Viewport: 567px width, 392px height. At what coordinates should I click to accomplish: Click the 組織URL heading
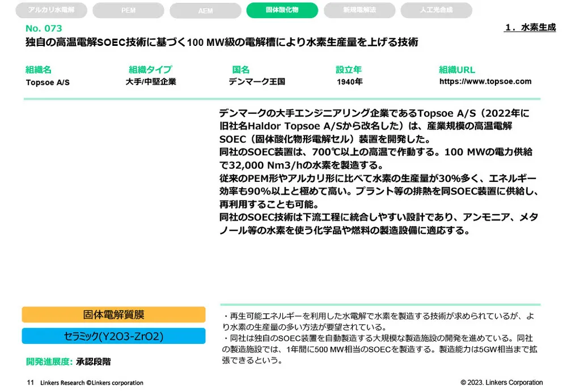point(457,69)
